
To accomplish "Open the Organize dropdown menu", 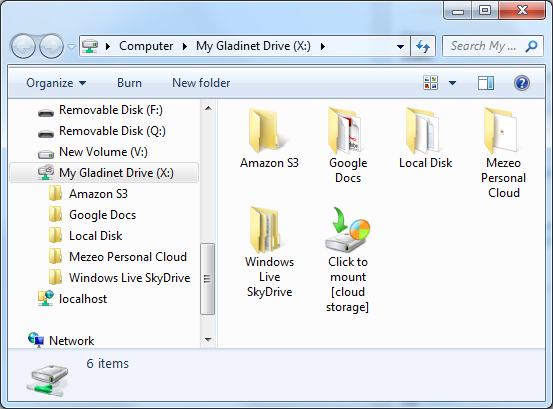I will click(56, 83).
